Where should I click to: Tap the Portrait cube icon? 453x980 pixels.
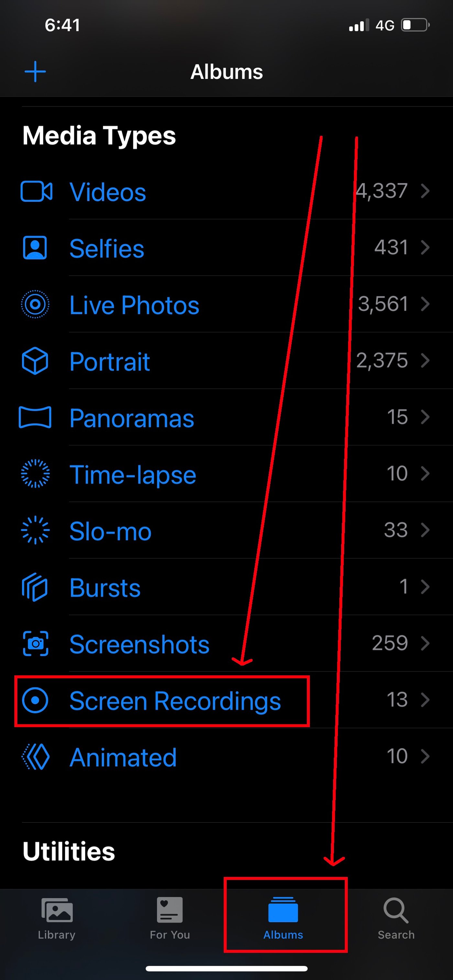pyautogui.click(x=35, y=361)
